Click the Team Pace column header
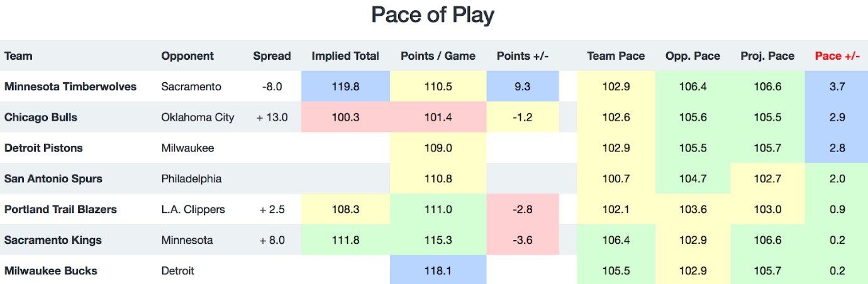868x284 pixels. click(616, 56)
